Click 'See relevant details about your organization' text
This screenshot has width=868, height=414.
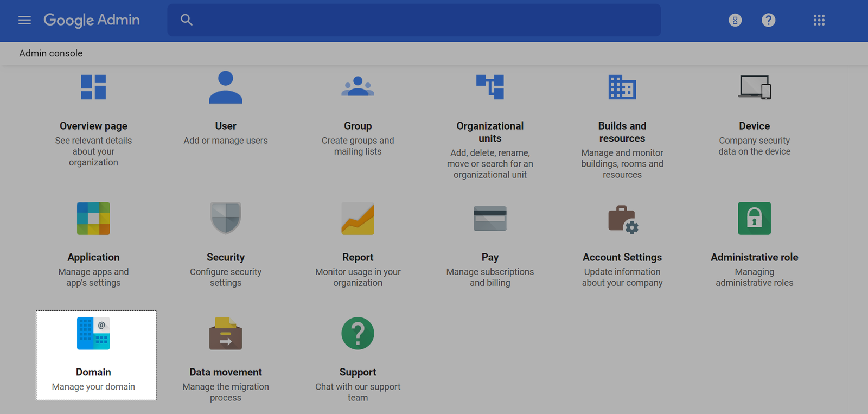[x=93, y=151]
